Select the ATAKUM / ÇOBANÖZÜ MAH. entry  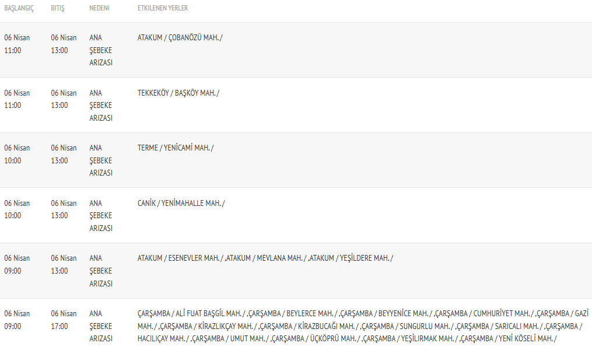pyautogui.click(x=180, y=37)
